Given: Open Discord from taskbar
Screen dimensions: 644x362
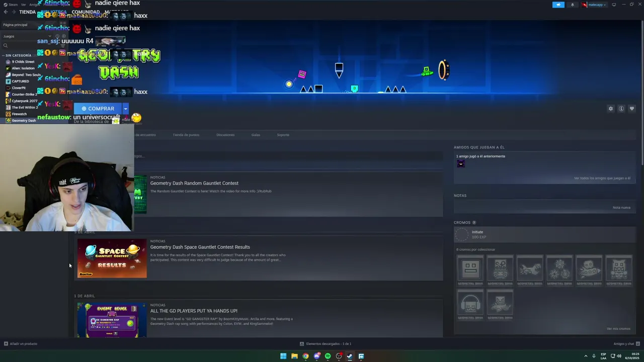Looking at the screenshot, I should [x=316, y=356].
